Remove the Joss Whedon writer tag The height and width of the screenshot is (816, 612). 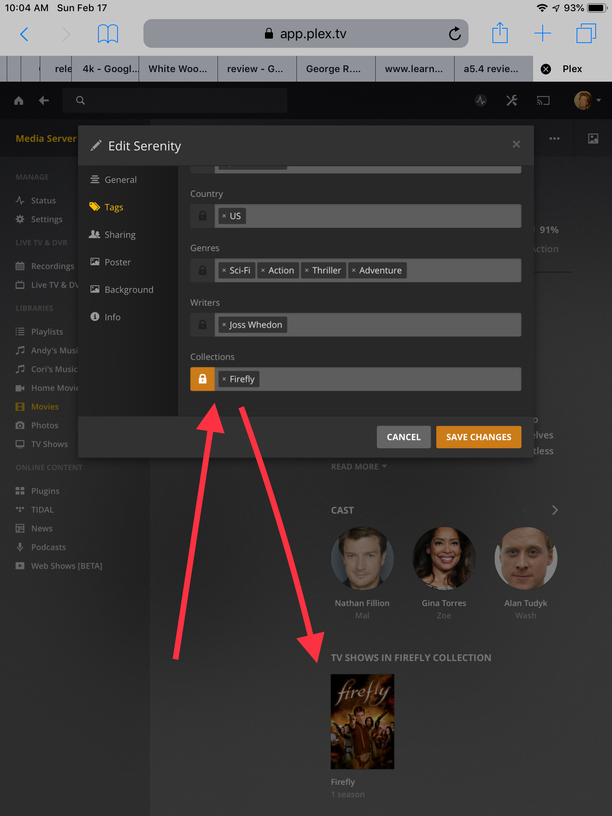point(224,325)
